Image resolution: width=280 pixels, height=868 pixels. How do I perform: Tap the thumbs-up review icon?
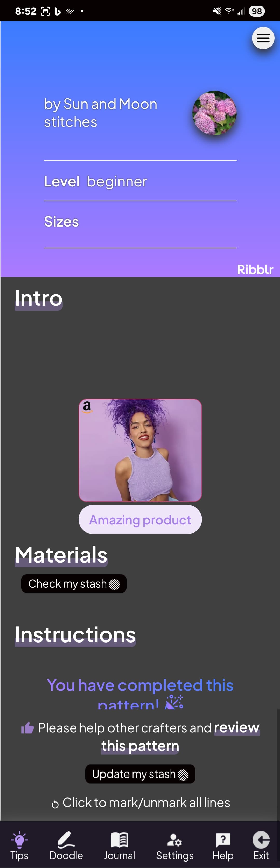[x=27, y=728]
